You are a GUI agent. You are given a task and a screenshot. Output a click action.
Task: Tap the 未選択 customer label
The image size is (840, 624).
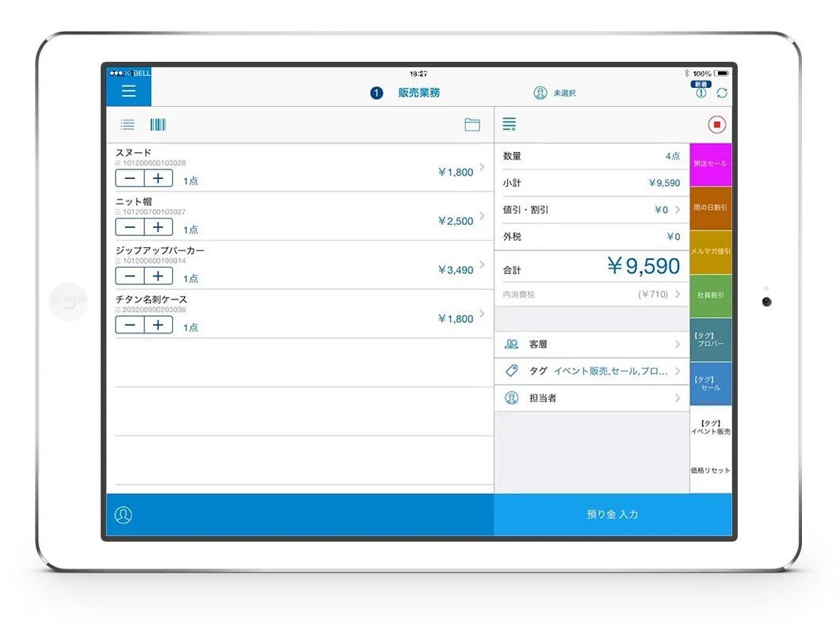(x=565, y=93)
